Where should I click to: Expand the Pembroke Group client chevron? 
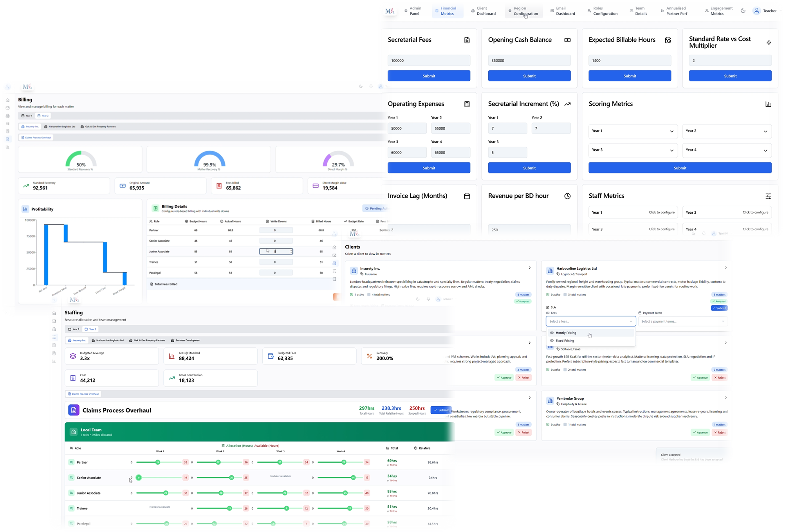725,398
